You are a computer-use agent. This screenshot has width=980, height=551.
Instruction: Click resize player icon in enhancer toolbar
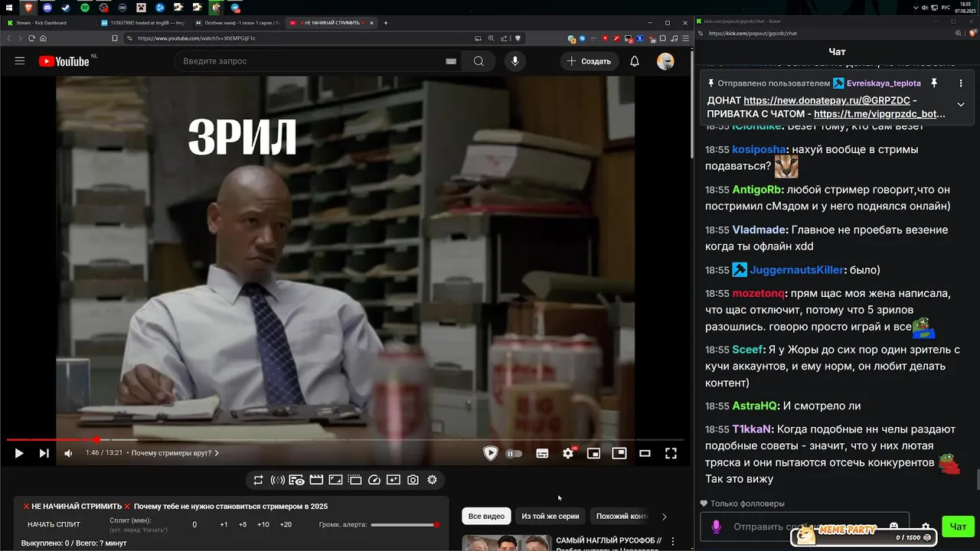coord(335,480)
